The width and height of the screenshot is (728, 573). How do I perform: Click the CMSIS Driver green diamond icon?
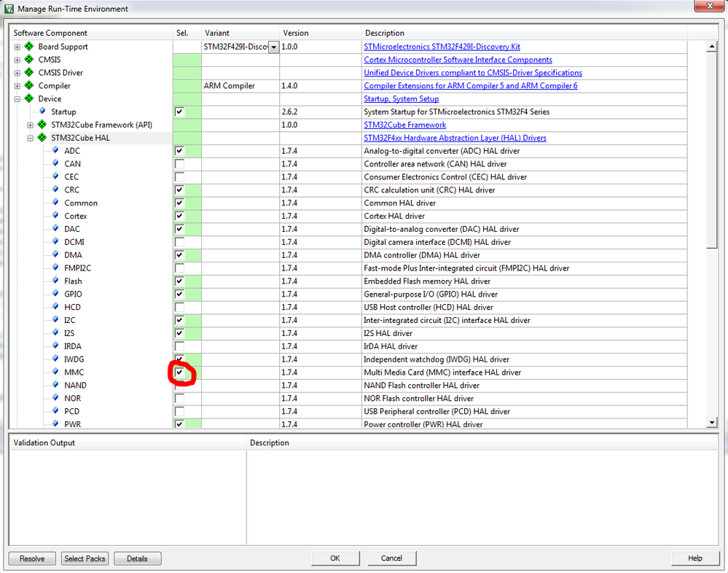29,72
